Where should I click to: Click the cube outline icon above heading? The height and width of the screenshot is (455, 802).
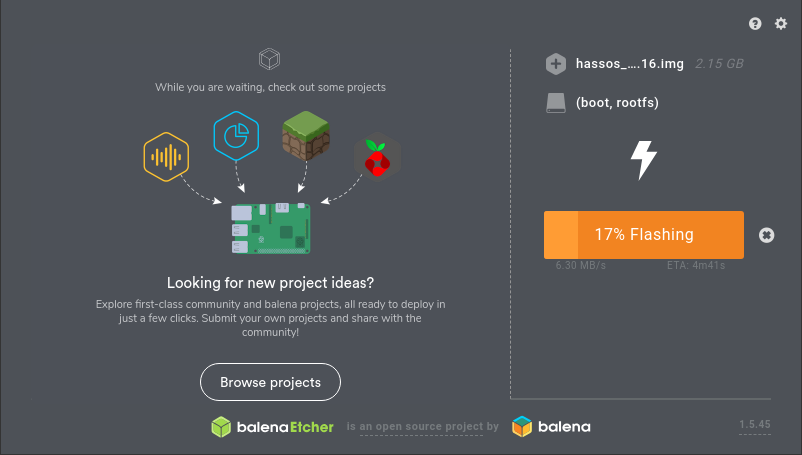tap(270, 59)
